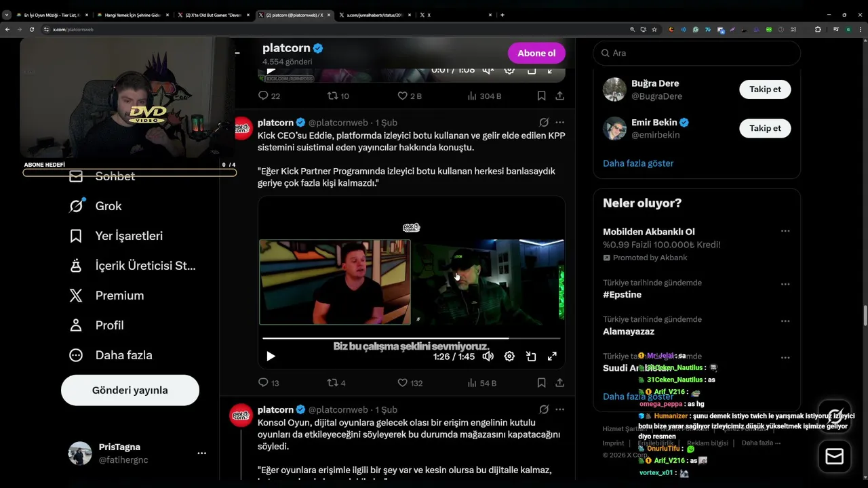
Task: Click Abone ol subscribe button
Action: click(x=536, y=53)
